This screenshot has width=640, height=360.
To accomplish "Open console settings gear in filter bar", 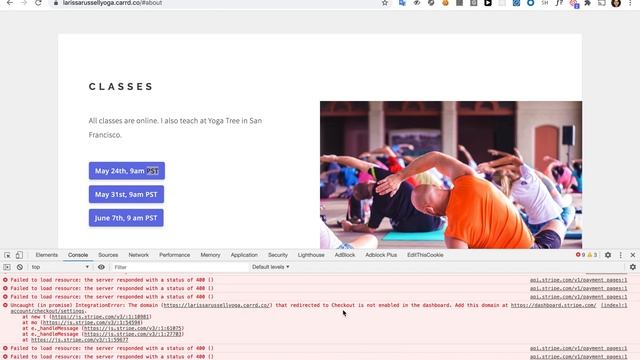I will coord(633,267).
